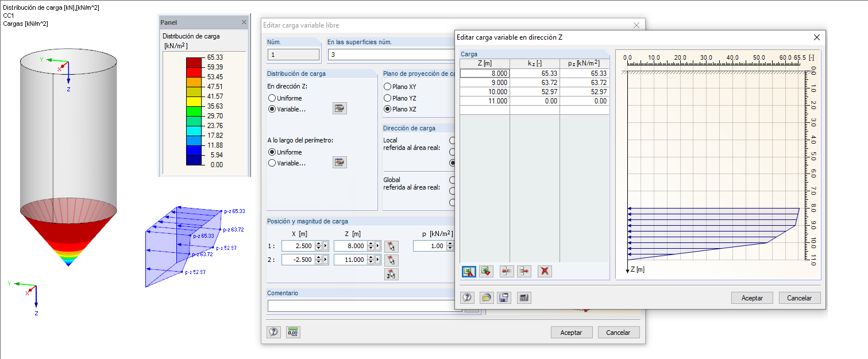
Task: Choose projection plane Plano XZ
Action: click(388, 109)
